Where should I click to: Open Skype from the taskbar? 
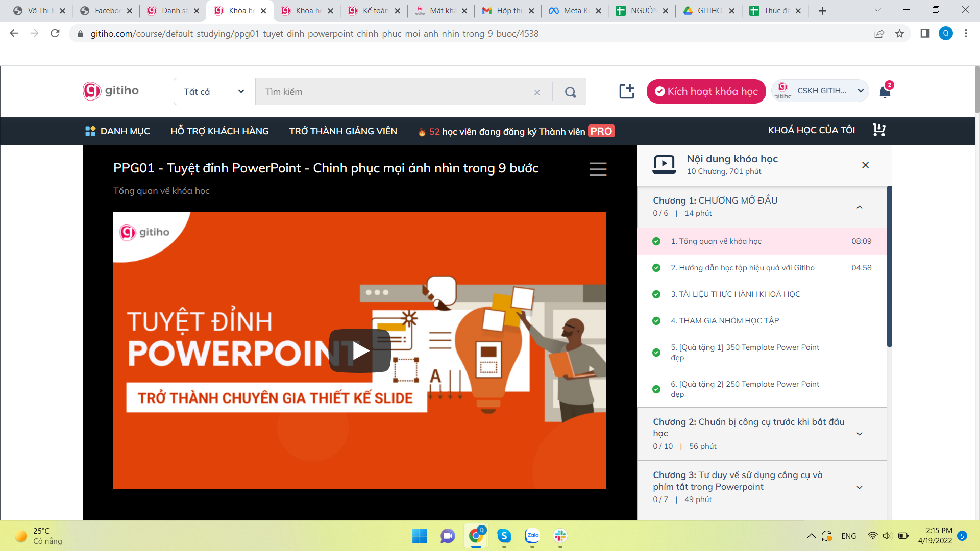pyautogui.click(x=504, y=536)
